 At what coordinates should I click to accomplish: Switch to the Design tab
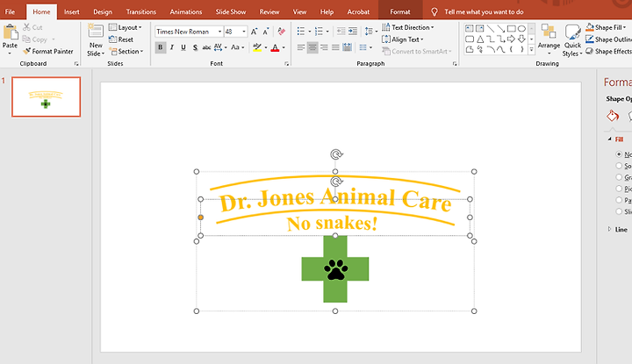tap(103, 11)
